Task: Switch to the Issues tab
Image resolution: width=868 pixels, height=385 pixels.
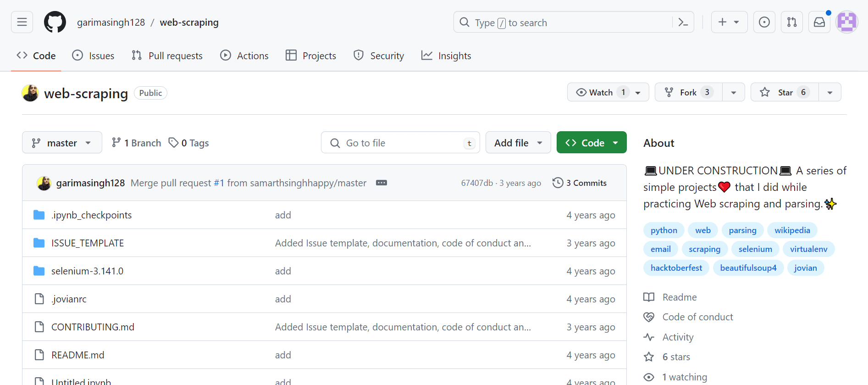Action: pyautogui.click(x=93, y=56)
